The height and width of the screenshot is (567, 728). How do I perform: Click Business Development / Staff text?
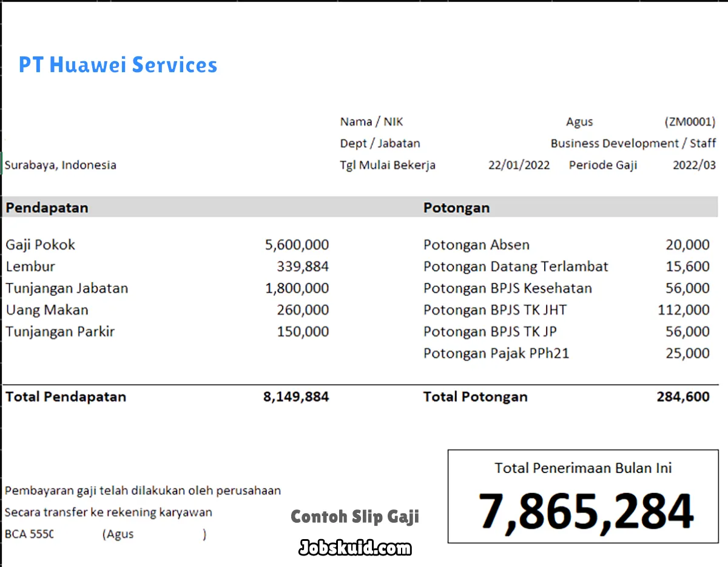click(633, 143)
